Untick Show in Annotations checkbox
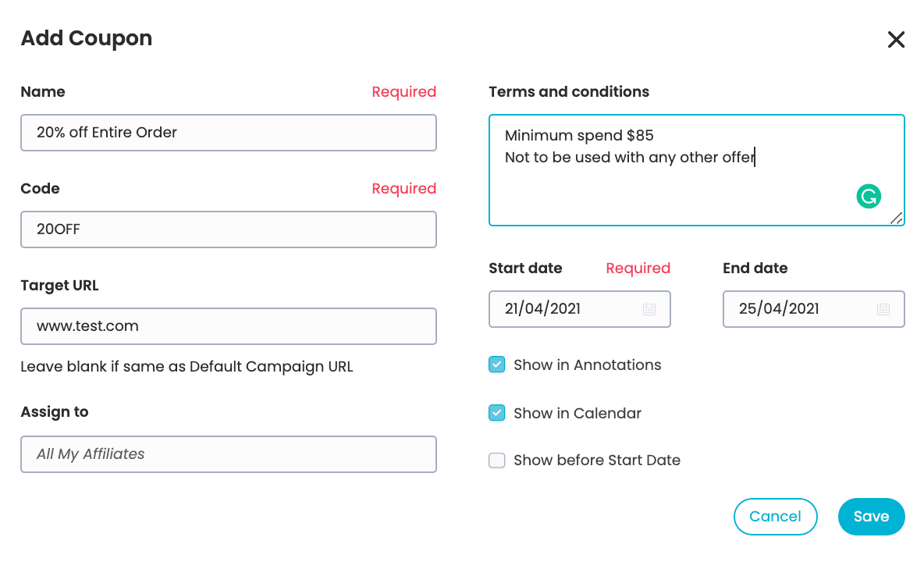This screenshot has height=562, width=924. pyautogui.click(x=497, y=365)
